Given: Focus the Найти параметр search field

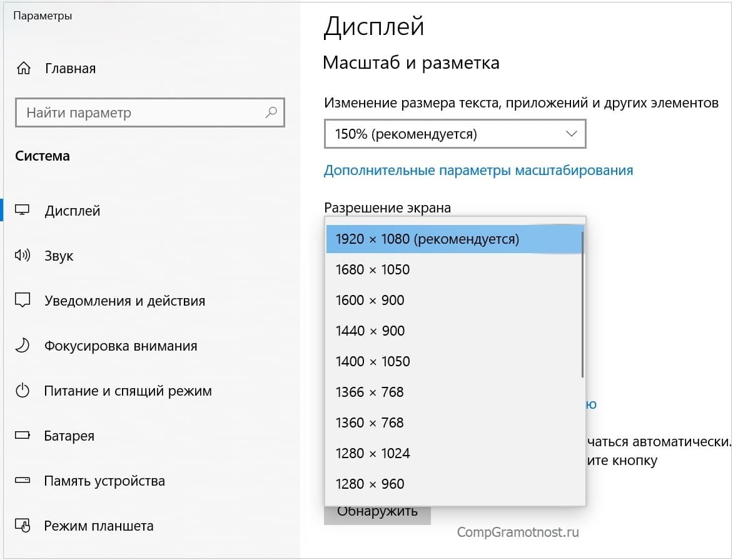Looking at the screenshot, I should pyautogui.click(x=141, y=113).
